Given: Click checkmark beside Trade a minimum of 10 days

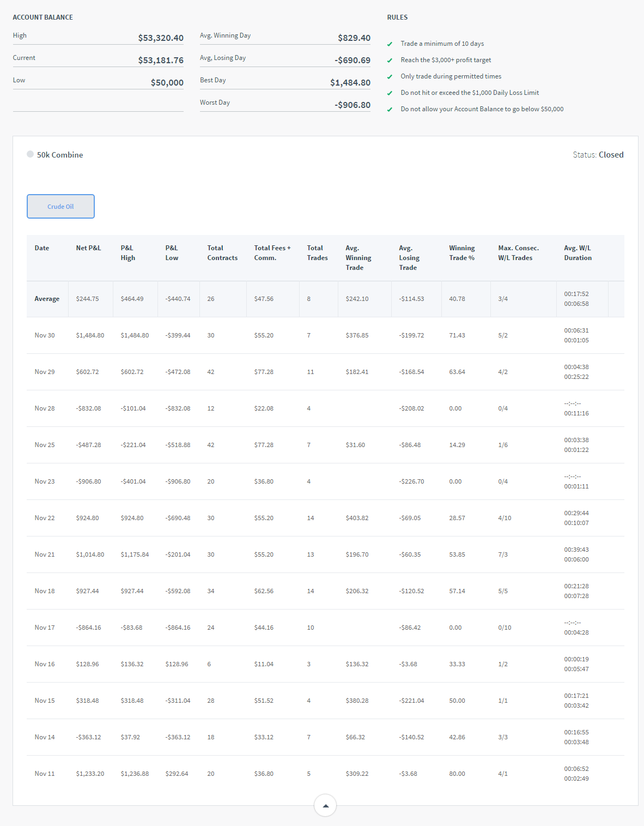Looking at the screenshot, I should [390, 44].
